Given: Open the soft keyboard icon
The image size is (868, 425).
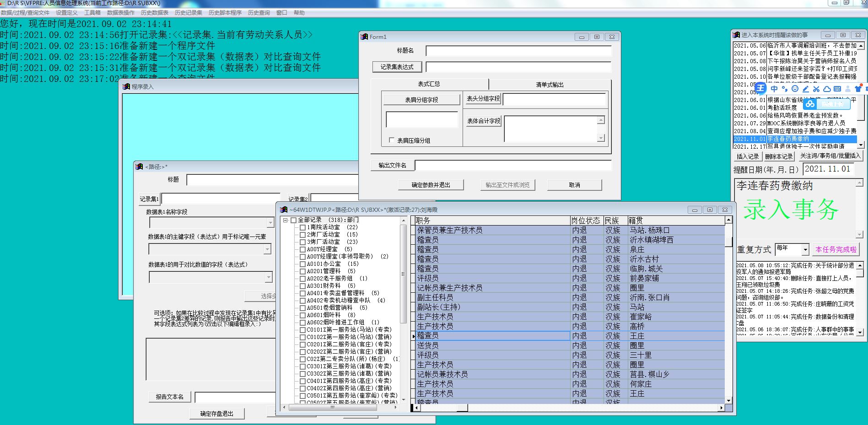Looking at the screenshot, I should tap(837, 89).
